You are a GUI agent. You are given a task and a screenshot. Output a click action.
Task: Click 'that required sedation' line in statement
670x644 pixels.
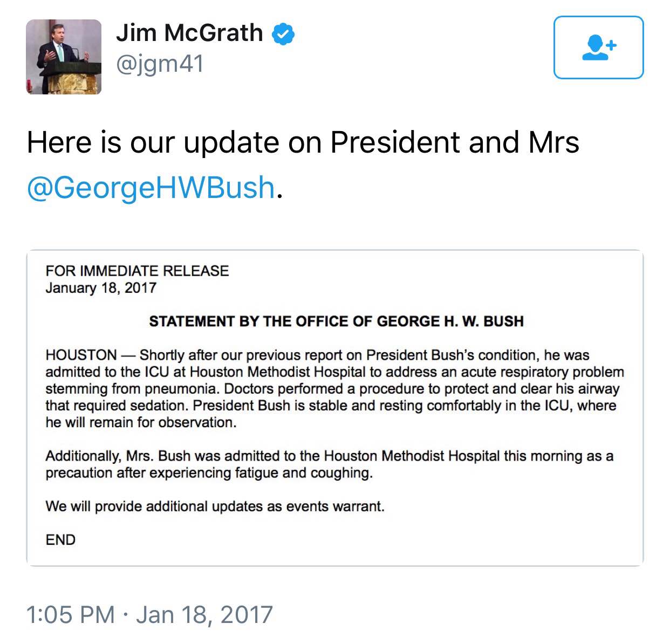118,406
